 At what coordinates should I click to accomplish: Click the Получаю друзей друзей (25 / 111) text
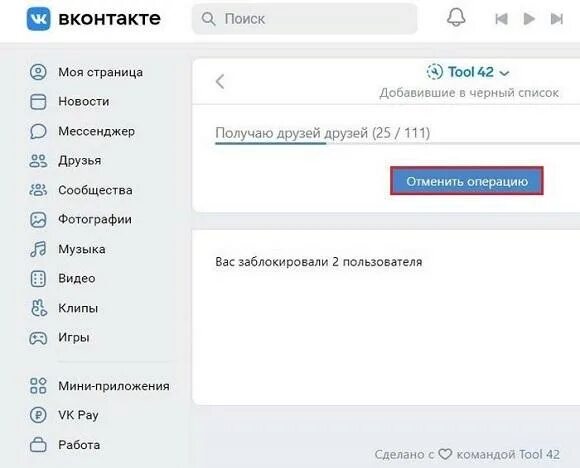click(323, 132)
